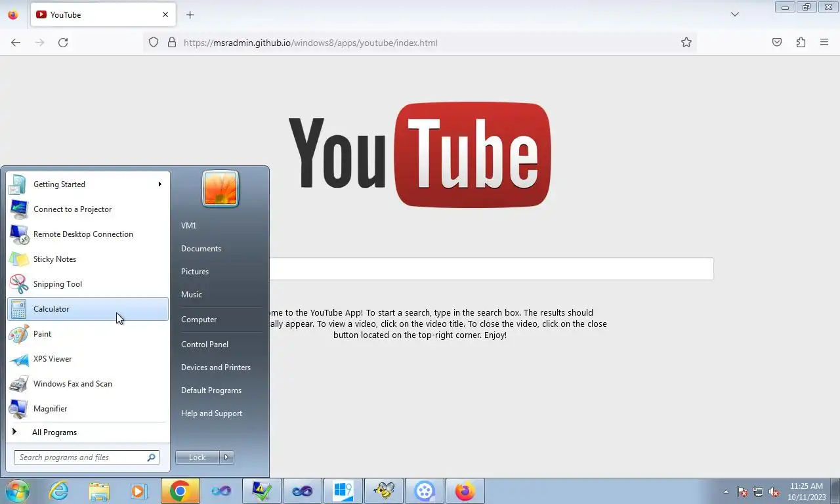Click the YouTube search box on page
This screenshot has height=504, width=840.
[491, 269]
